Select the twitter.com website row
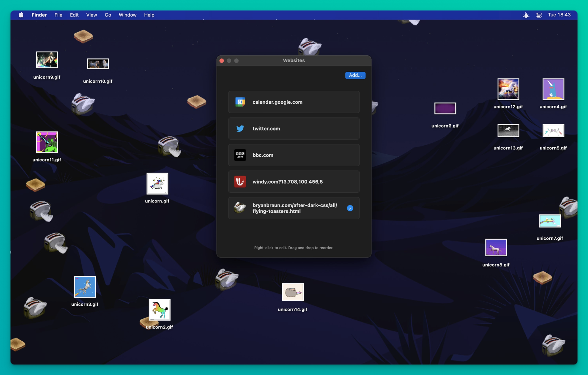The width and height of the screenshot is (588, 375). (294, 129)
